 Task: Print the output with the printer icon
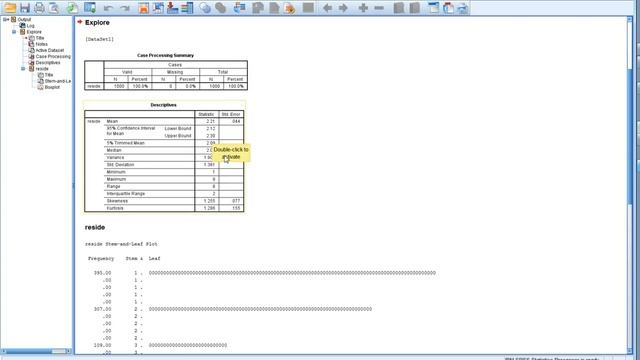click(39, 7)
